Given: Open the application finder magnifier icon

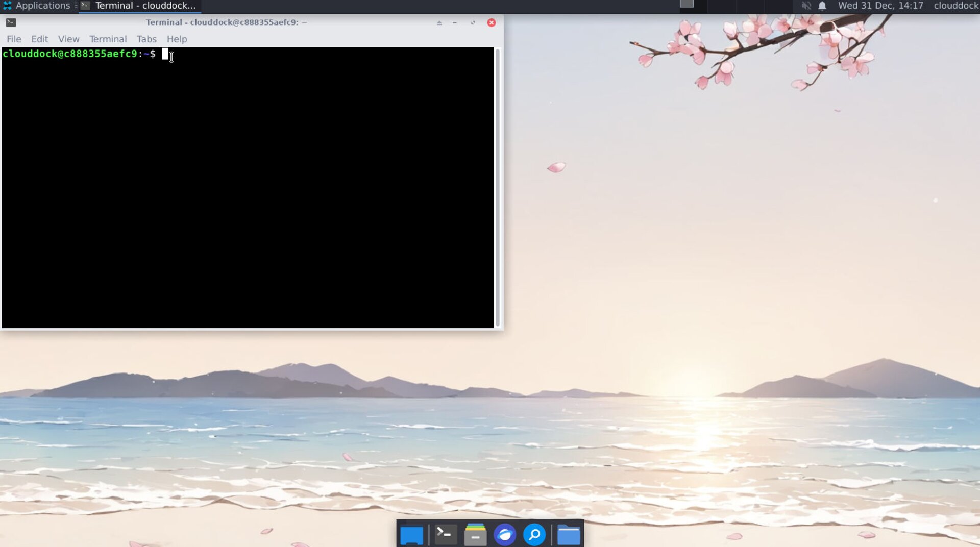Looking at the screenshot, I should [x=534, y=535].
